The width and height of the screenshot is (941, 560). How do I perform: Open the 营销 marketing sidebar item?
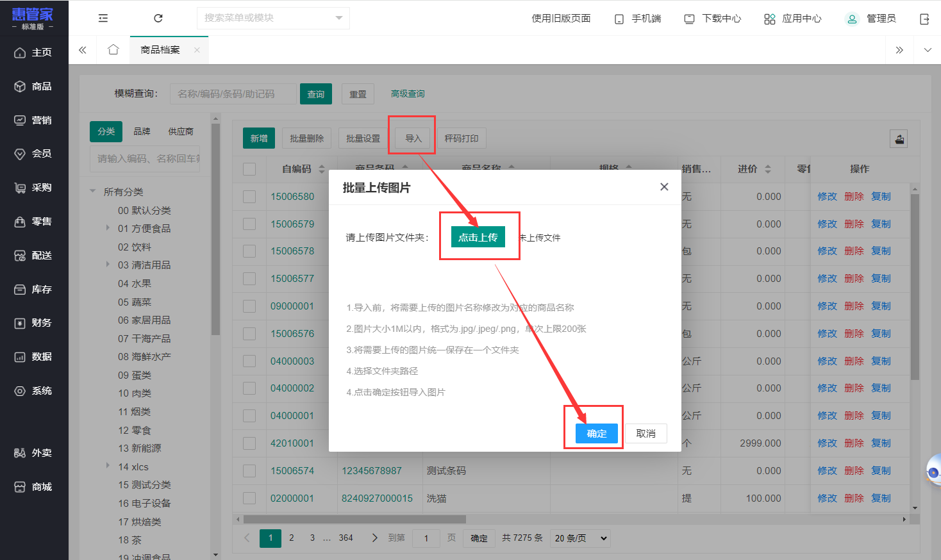[x=34, y=120]
